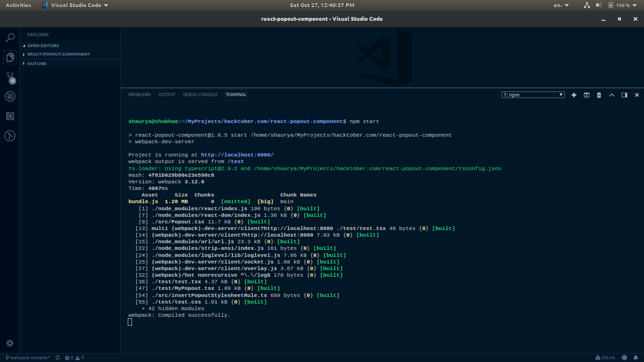Click the 'npm start' command text
This screenshot has height=362, width=644.
364,121
